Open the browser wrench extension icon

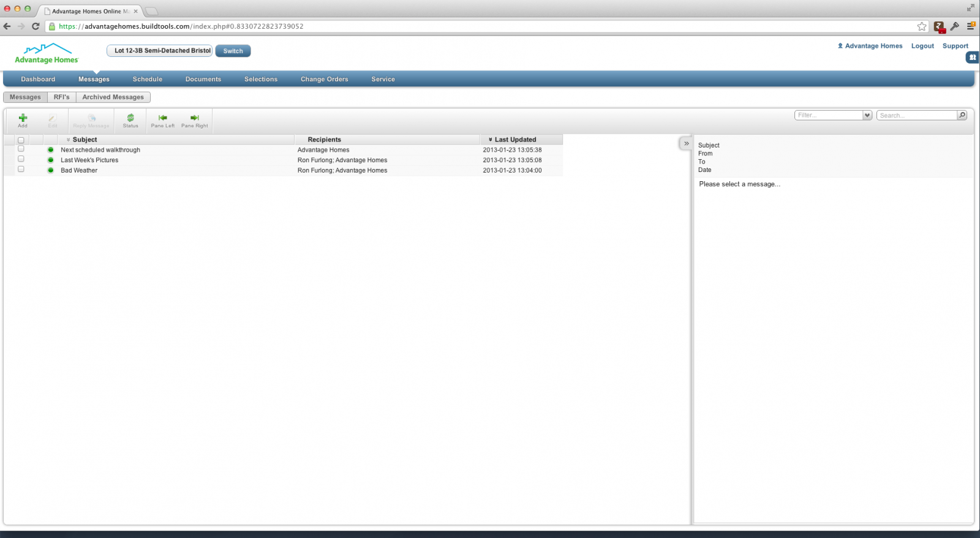coord(955,26)
